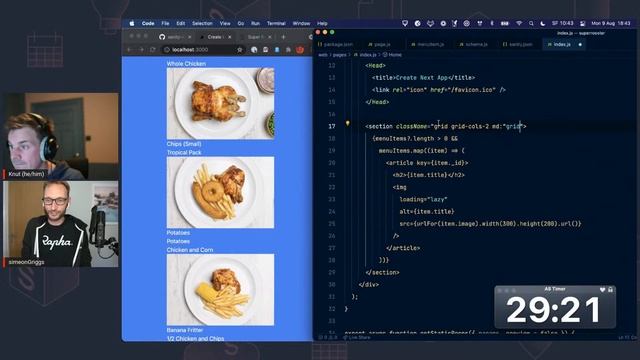
Task: Click 'Home' symbol in the breadcrumb
Action: coord(395,55)
